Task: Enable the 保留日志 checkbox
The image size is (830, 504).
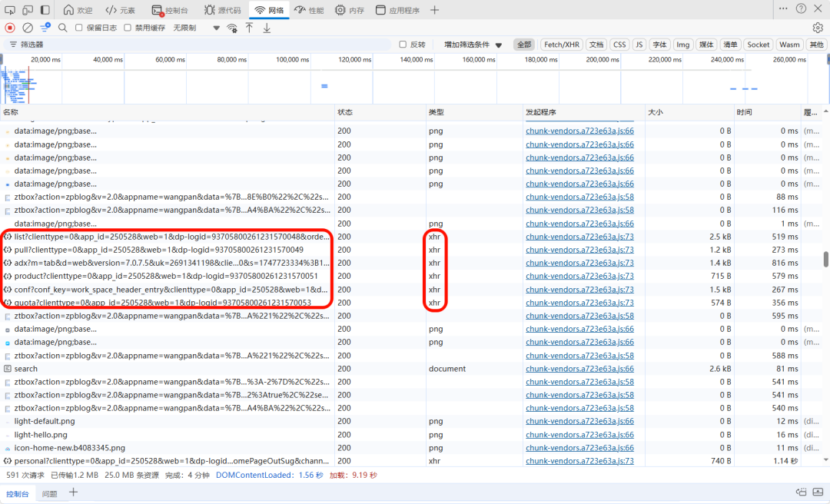Action: pyautogui.click(x=78, y=27)
